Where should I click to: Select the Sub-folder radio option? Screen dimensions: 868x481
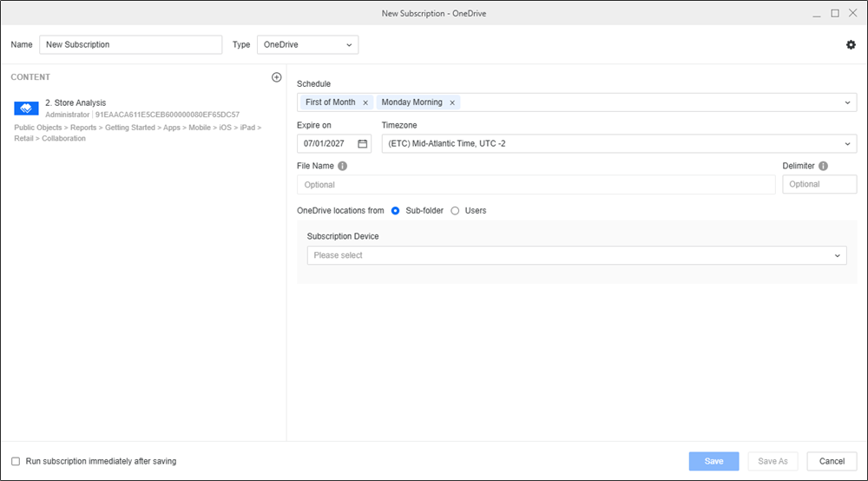pyautogui.click(x=396, y=210)
